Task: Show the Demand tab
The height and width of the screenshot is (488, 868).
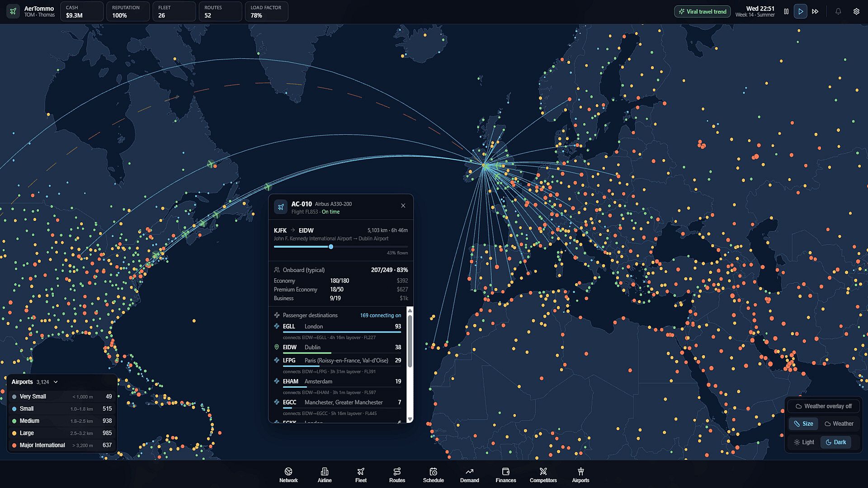Action: [x=469, y=475]
